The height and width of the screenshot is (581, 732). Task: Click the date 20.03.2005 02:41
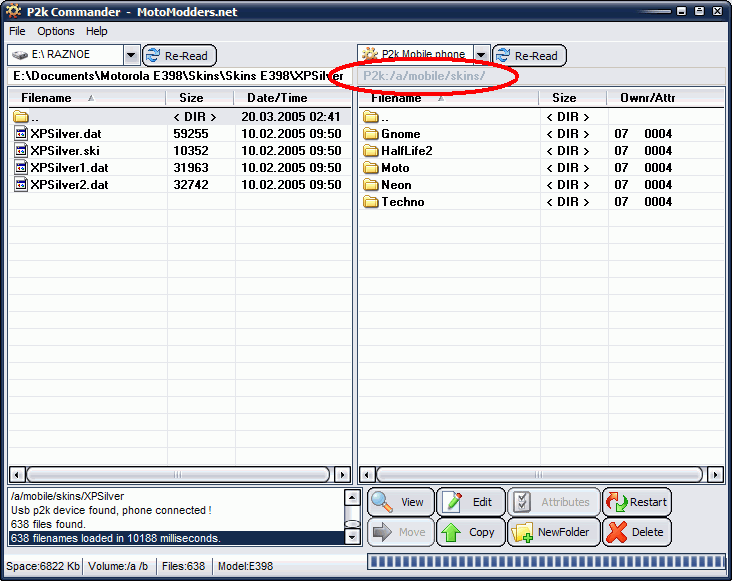(291, 117)
